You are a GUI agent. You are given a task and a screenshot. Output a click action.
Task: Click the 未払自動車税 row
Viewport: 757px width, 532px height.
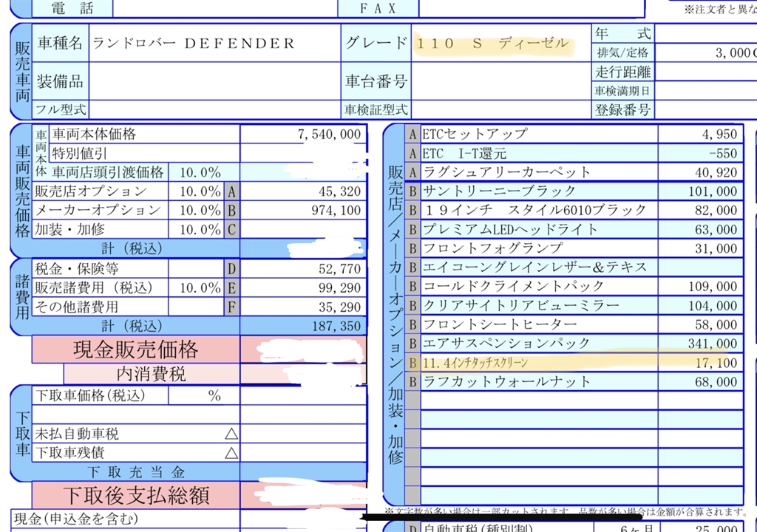[137, 434]
